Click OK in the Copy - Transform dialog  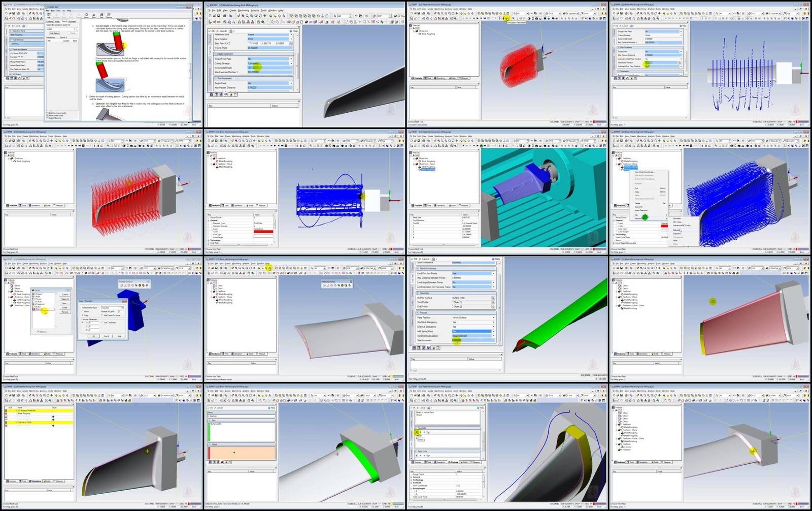pos(94,336)
